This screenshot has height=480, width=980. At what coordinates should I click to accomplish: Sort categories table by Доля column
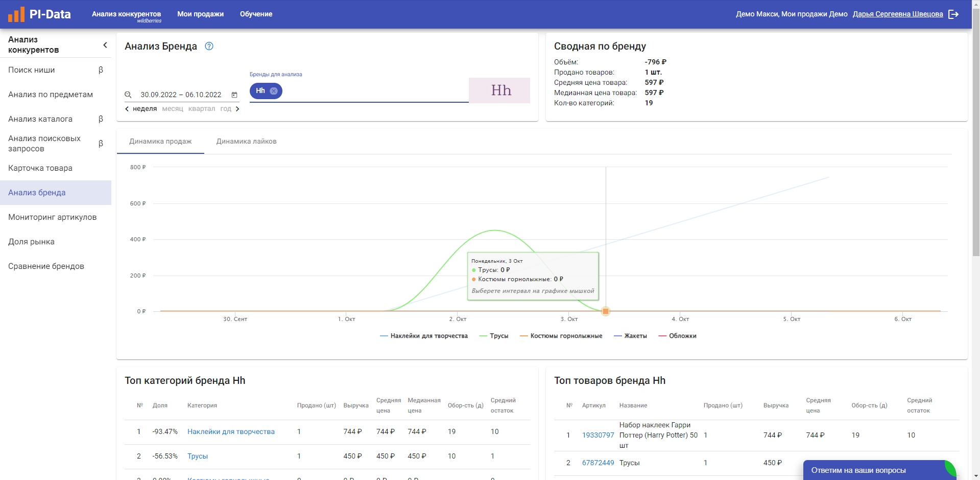[160, 405]
